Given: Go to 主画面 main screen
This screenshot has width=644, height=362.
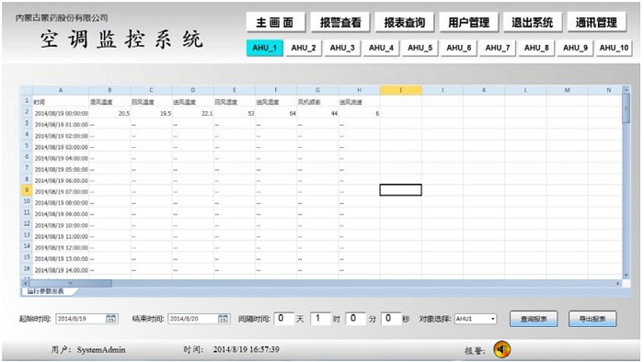Looking at the screenshot, I should tap(276, 22).
